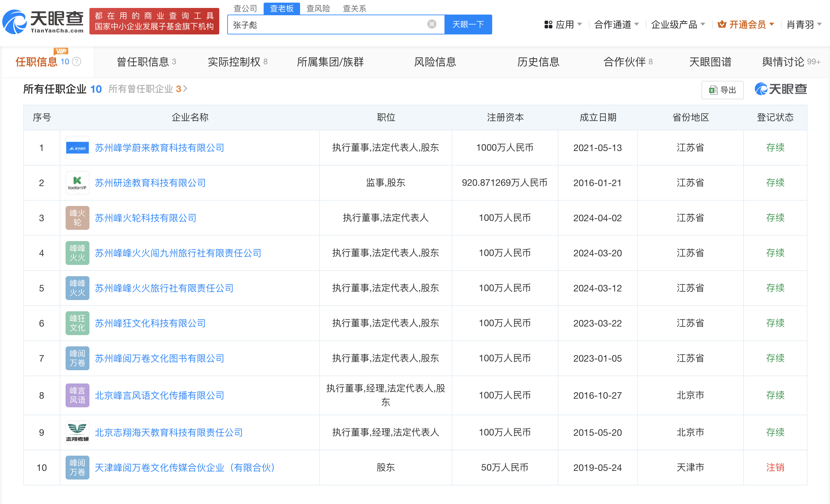Click the date 2015-05-20
The image size is (830, 504).
[x=597, y=432]
